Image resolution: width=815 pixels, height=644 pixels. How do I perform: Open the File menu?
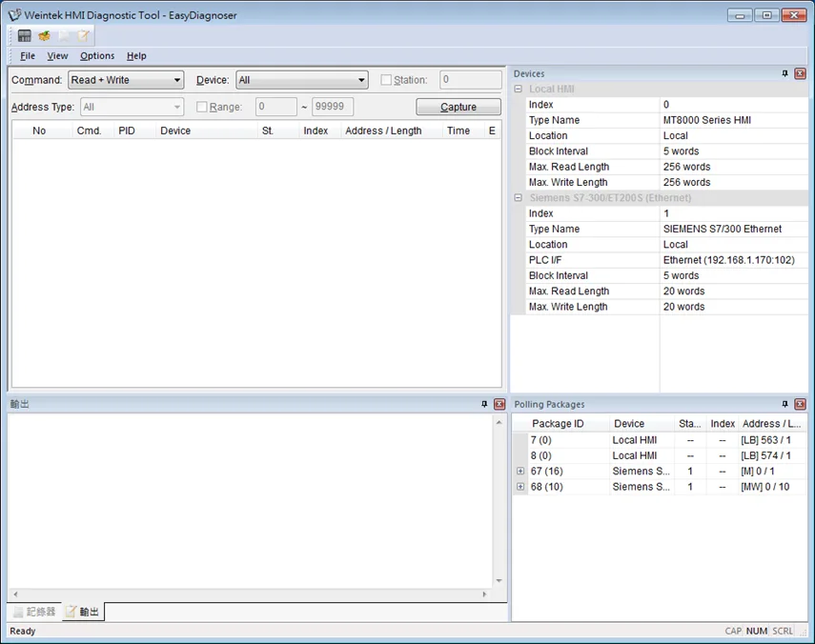pos(28,55)
